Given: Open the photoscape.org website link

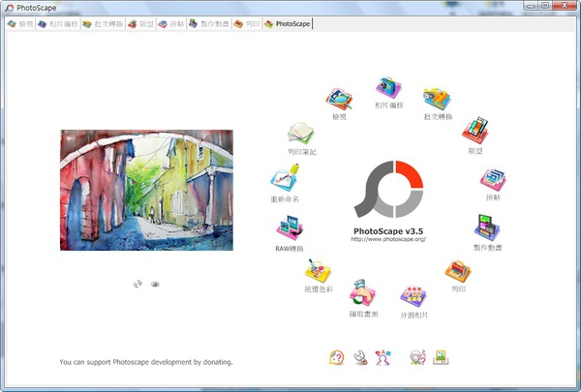Looking at the screenshot, I should point(388,239).
